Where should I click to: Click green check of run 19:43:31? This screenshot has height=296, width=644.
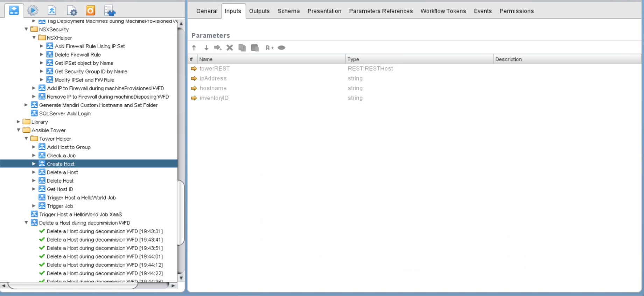42,231
